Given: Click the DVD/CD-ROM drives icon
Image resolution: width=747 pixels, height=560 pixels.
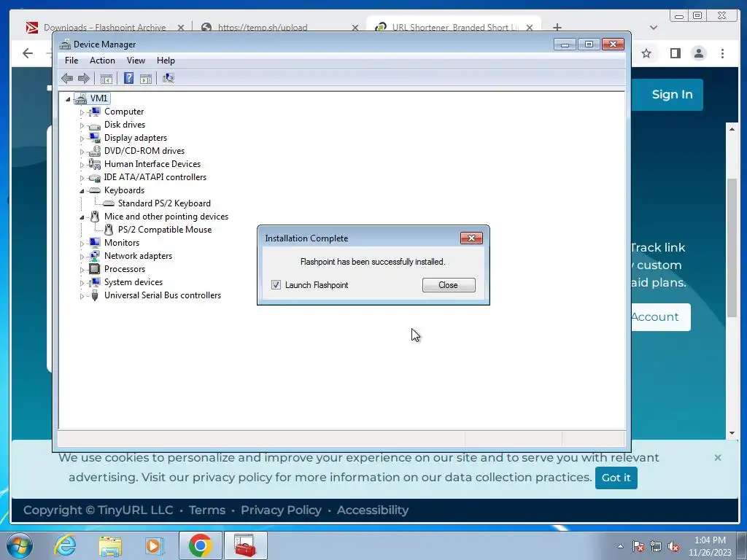Looking at the screenshot, I should [x=95, y=151].
